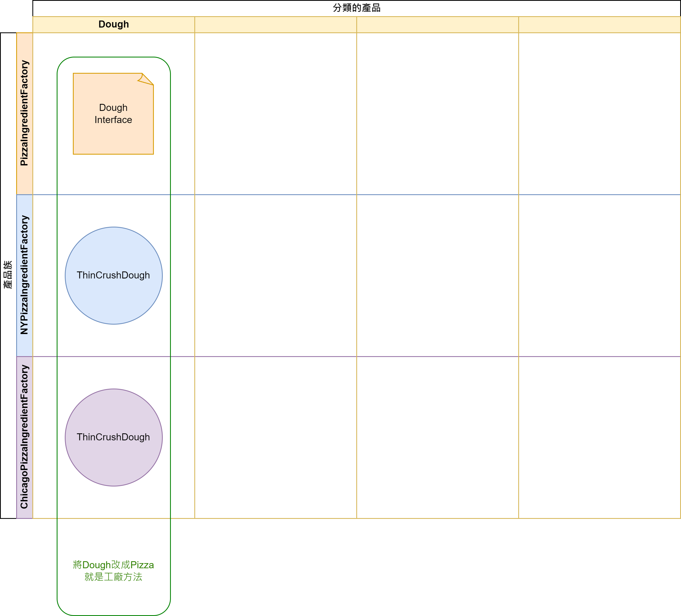Click the rightmost cell in NYPizzaIngredientFactory row

pos(599,275)
